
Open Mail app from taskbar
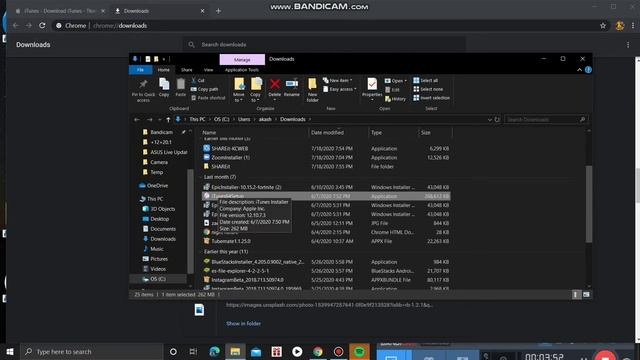point(256,351)
